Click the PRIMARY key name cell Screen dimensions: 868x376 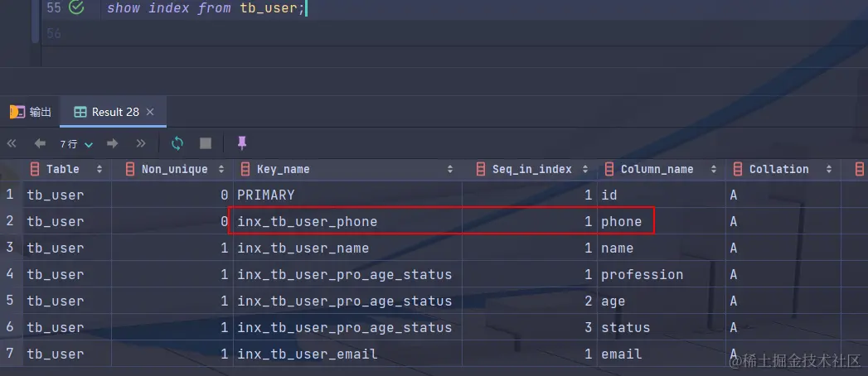(x=347, y=195)
